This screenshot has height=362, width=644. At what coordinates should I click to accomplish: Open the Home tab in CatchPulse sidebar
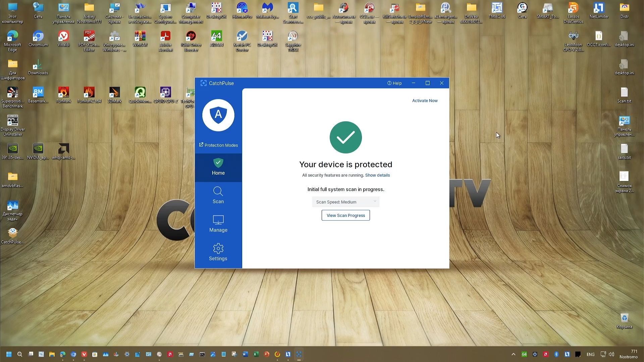click(218, 167)
